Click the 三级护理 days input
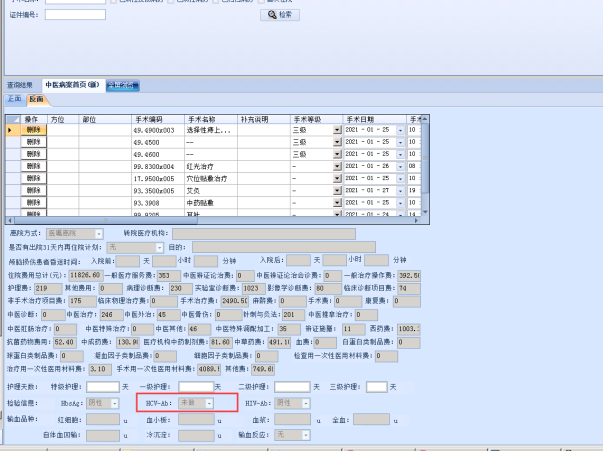This screenshot has width=603, height=451. (x=377, y=387)
